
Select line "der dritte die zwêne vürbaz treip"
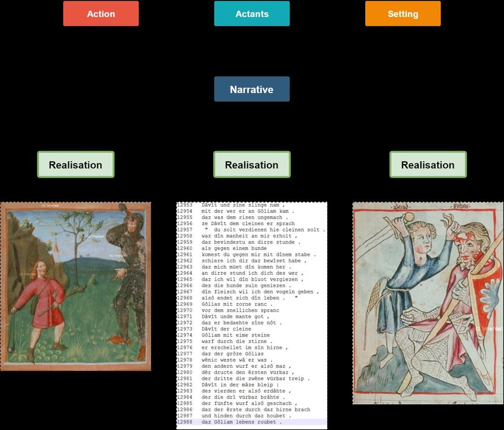(256, 378)
